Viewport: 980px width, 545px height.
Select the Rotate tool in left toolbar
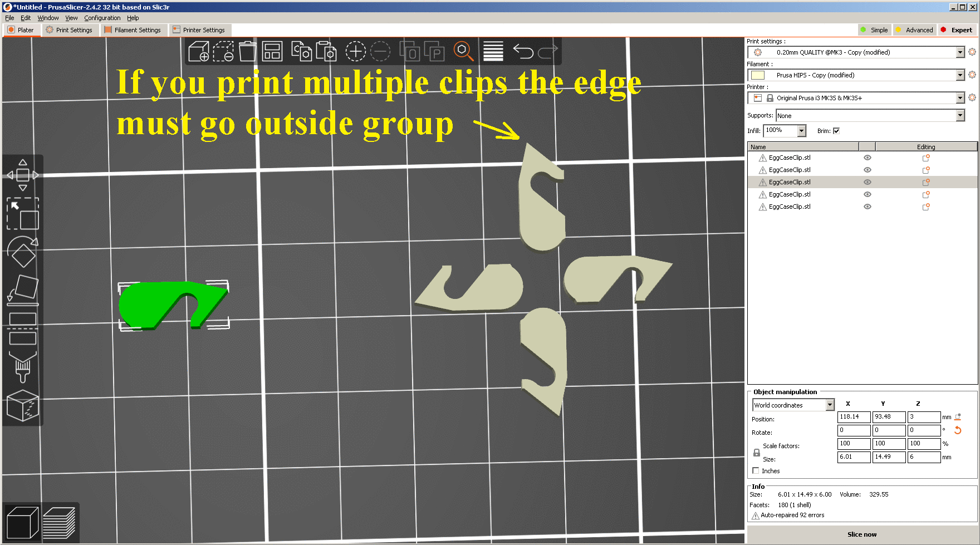click(22, 252)
